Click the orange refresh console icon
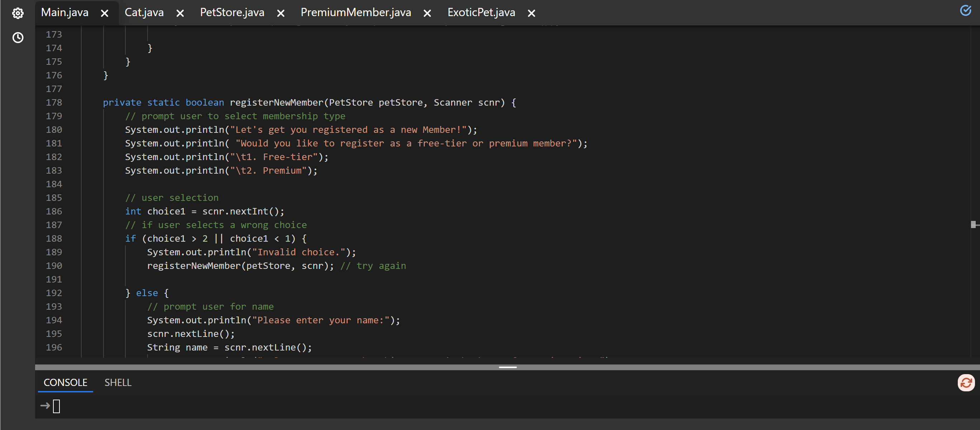The height and width of the screenshot is (430, 980). (966, 382)
